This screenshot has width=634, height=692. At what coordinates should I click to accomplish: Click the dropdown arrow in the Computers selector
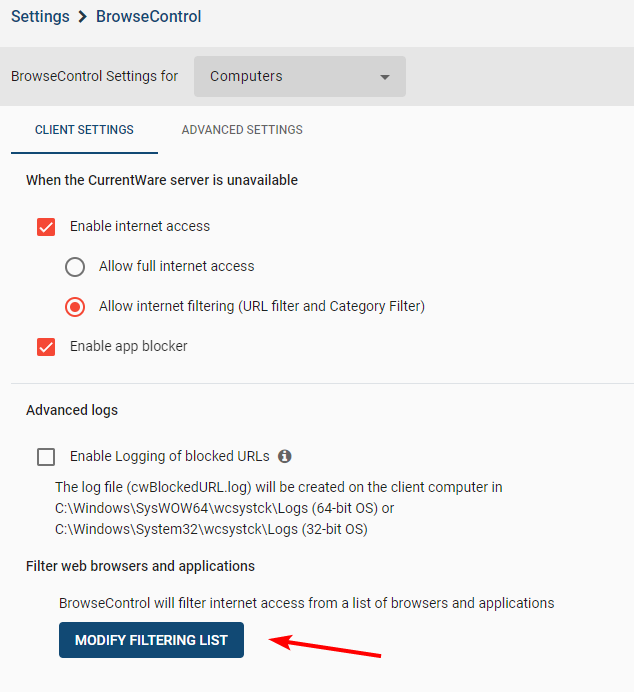pyautogui.click(x=385, y=77)
